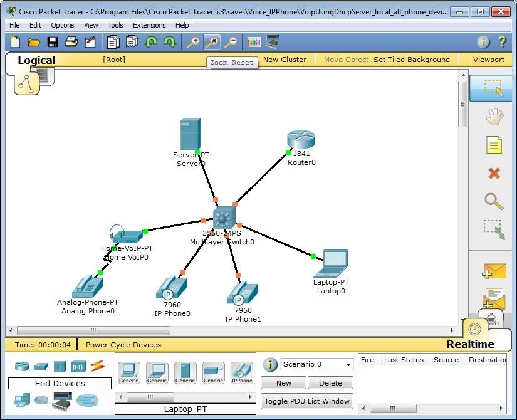Select the Hubs device category icon
The width and height of the screenshot is (517, 420).
click(x=60, y=366)
